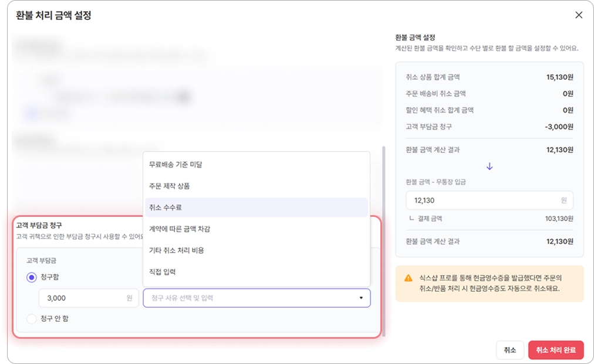Open the 청구 사유 선택 및 입력 dropdown

(256, 298)
